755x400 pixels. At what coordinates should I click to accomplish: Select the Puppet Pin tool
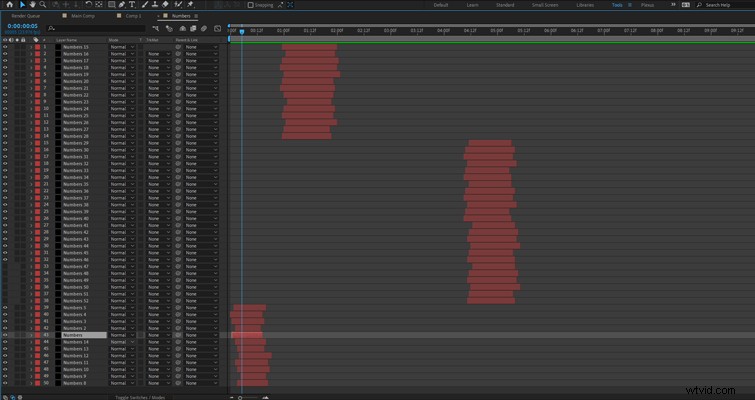coord(190,4)
